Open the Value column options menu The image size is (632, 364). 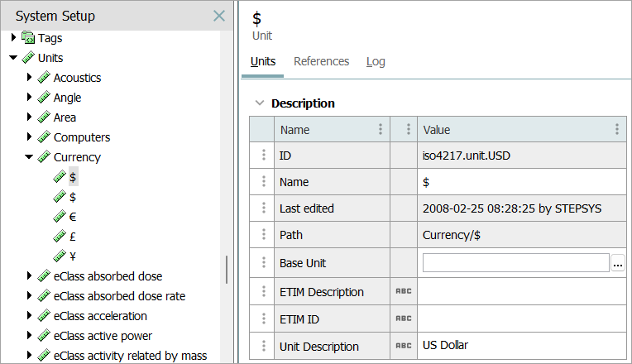pos(617,130)
